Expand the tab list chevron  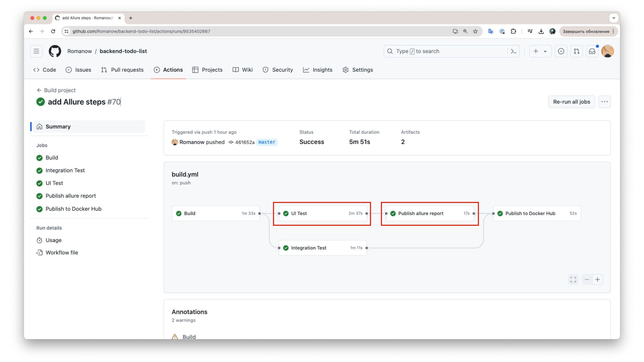pos(613,18)
